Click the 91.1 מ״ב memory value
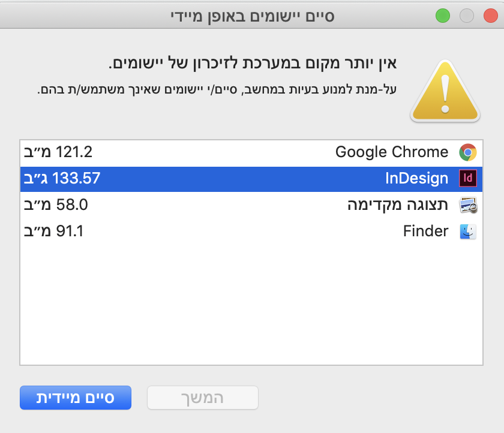Screen dimensions: 504x433 [x=53, y=231]
